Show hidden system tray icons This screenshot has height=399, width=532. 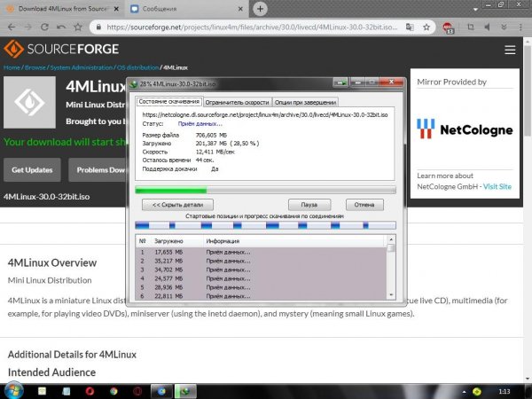pyautogui.click(x=464, y=392)
